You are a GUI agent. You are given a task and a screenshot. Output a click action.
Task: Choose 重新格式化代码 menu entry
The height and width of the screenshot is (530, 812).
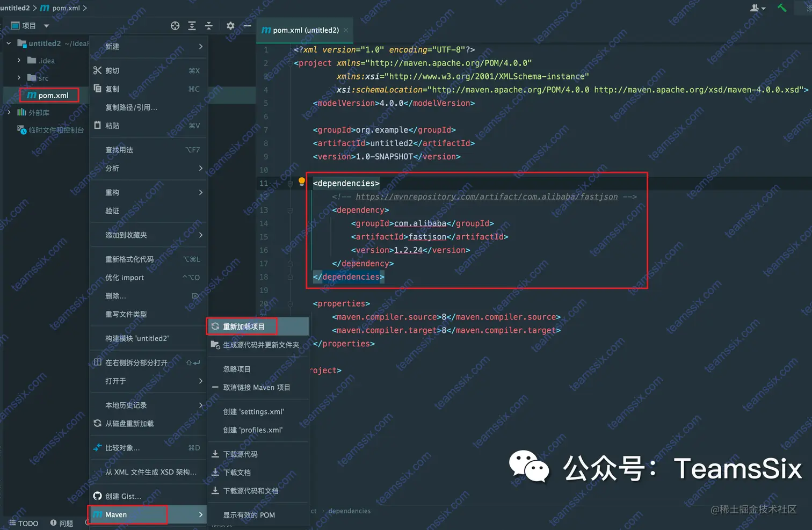(x=148, y=259)
